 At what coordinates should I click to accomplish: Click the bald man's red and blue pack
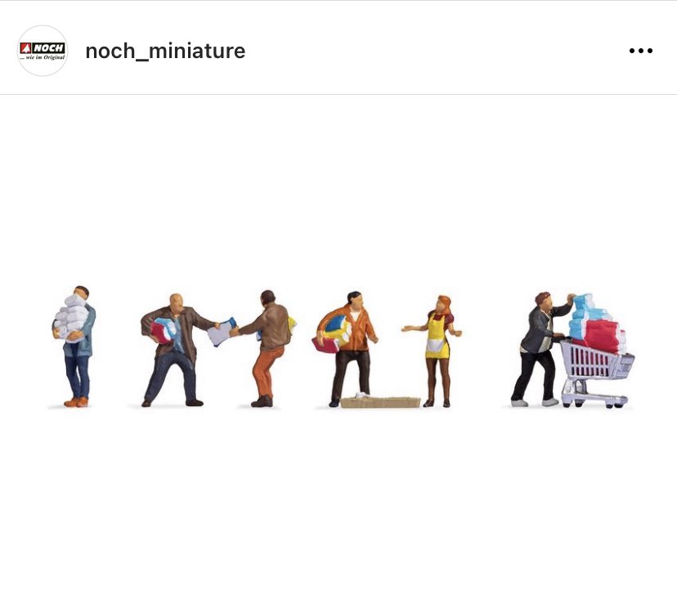pyautogui.click(x=163, y=330)
